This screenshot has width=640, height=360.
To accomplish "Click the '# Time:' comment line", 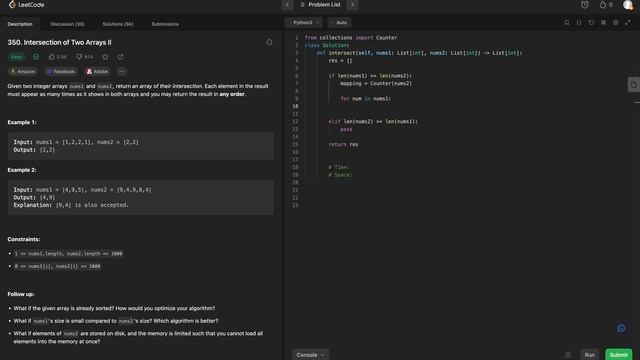I will pos(339,167).
